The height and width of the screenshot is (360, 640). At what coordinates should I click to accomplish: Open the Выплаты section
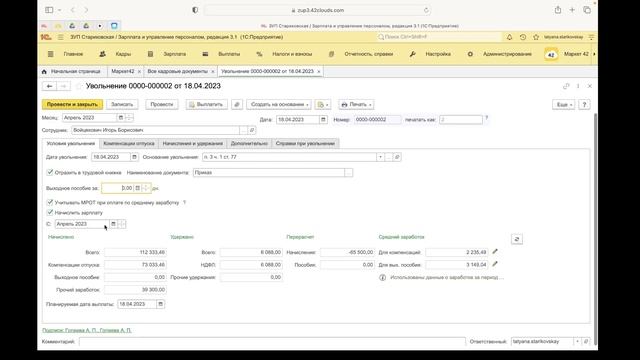point(229,54)
